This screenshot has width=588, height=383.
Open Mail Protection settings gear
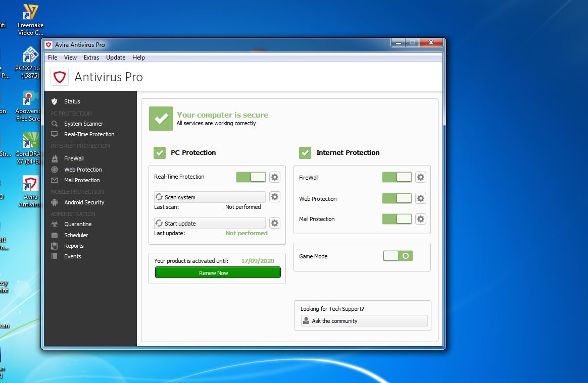(x=421, y=219)
